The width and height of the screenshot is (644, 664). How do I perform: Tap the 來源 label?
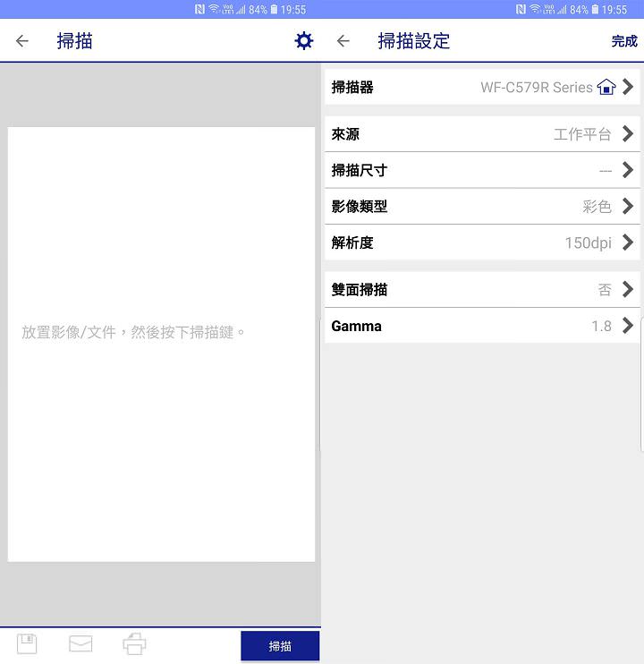click(345, 134)
